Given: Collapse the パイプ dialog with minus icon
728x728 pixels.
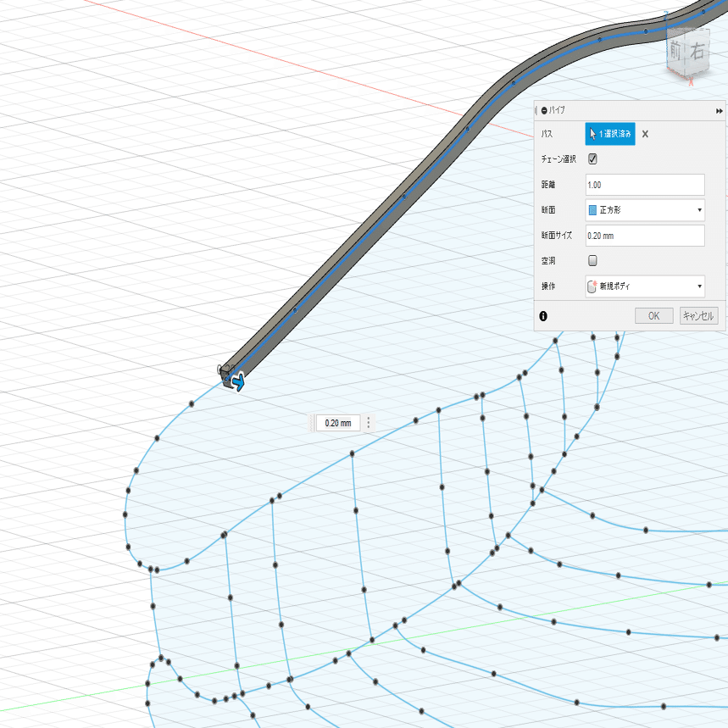Looking at the screenshot, I should point(544,110).
